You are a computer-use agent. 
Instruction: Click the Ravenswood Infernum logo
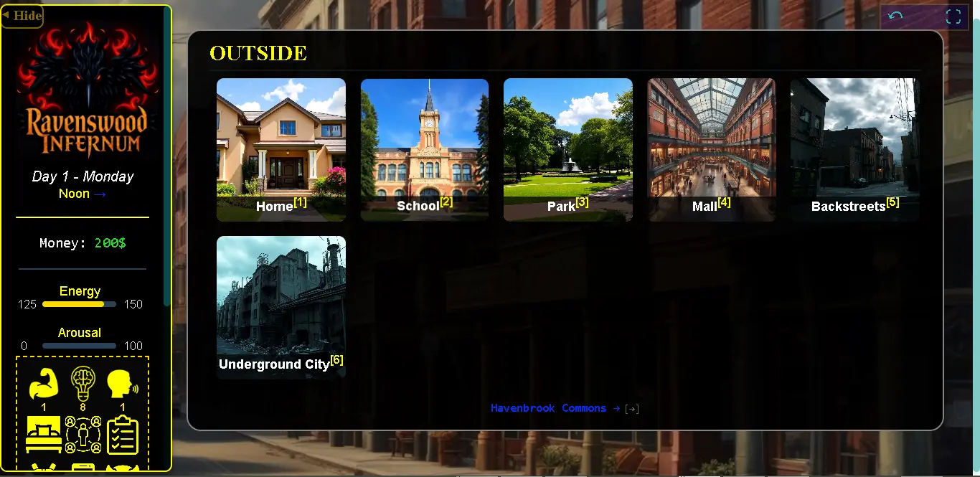click(x=87, y=90)
